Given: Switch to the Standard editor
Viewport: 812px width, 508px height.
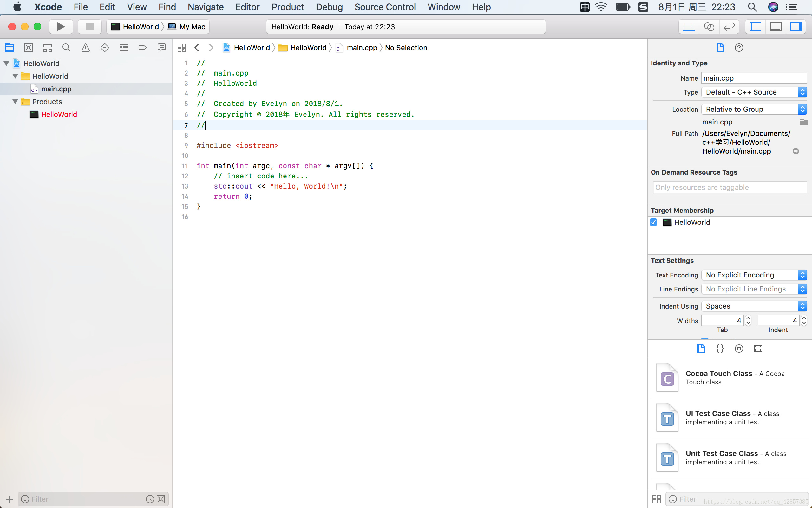Looking at the screenshot, I should tap(689, 27).
